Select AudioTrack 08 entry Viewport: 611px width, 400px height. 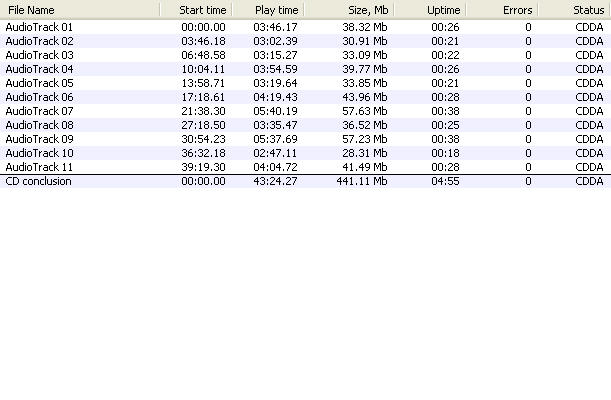(39, 125)
